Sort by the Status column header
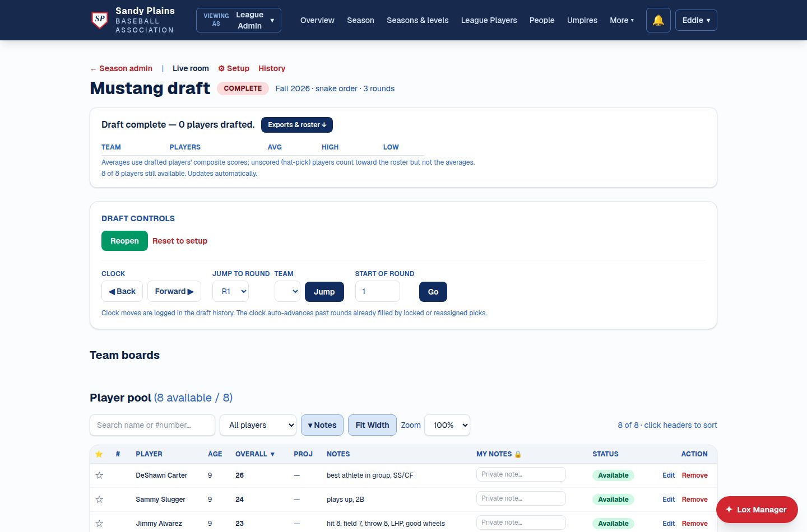This screenshot has width=807, height=532. click(605, 454)
